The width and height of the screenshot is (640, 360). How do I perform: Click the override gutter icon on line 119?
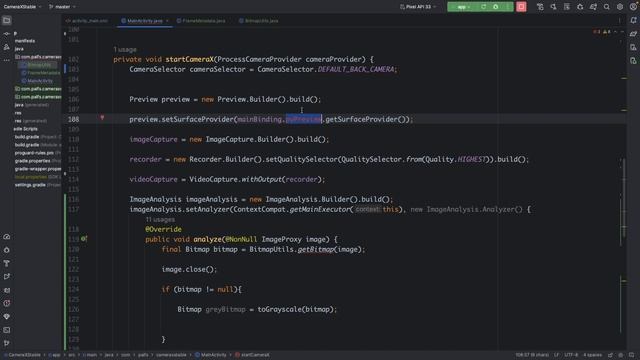point(84,238)
